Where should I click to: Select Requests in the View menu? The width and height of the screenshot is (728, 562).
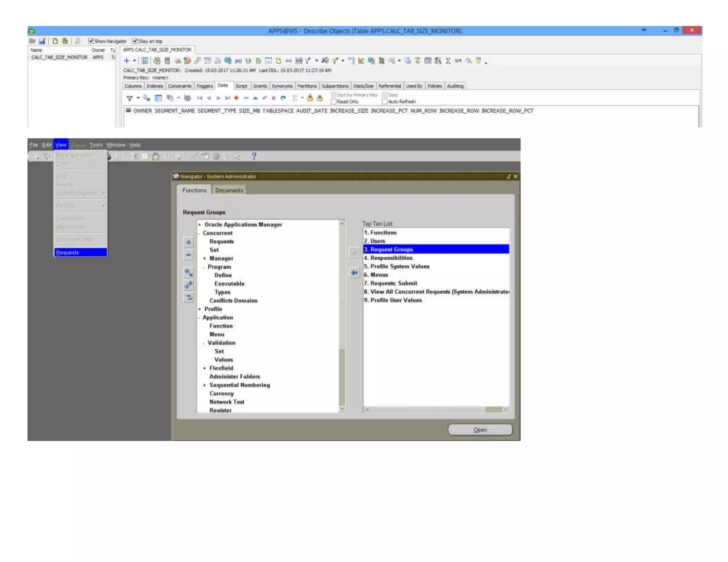pos(80,253)
